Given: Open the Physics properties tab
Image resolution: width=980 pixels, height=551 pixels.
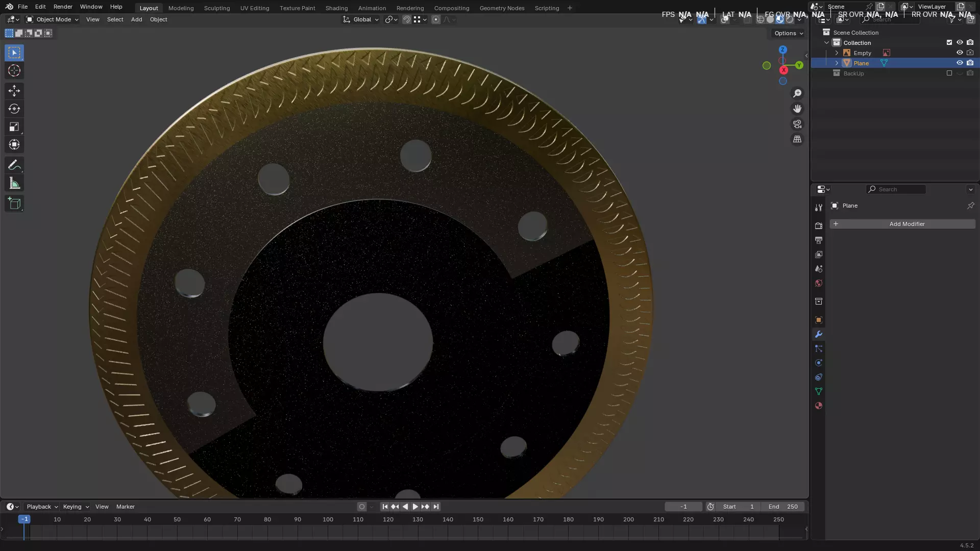Looking at the screenshot, I should pos(819,363).
